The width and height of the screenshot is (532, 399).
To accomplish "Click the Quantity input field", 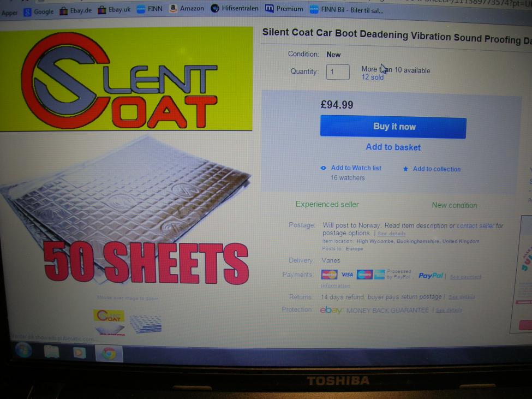I will [338, 72].
